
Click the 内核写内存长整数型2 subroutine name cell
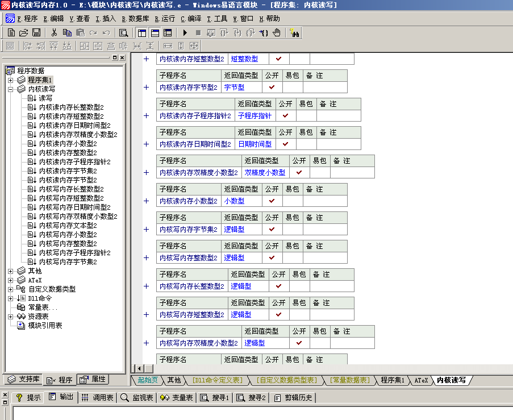click(x=191, y=286)
